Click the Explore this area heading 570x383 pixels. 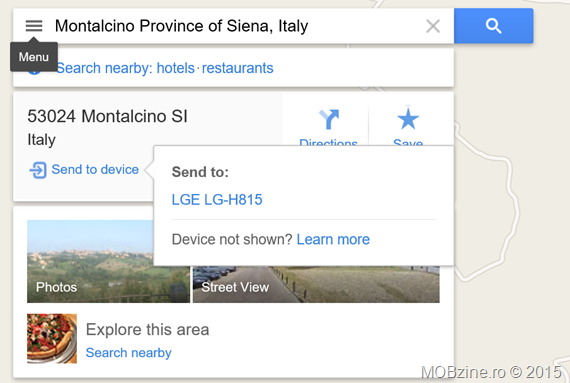tap(147, 330)
